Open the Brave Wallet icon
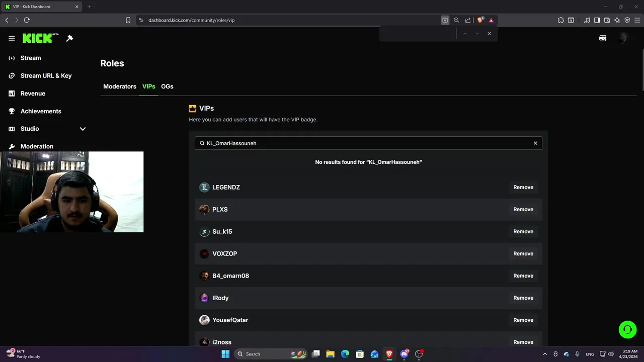Screen dimensions: 644x362 pos(607,20)
